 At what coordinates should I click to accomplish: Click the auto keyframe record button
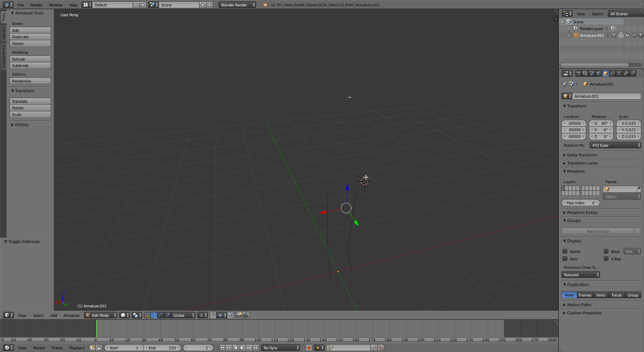(308, 348)
